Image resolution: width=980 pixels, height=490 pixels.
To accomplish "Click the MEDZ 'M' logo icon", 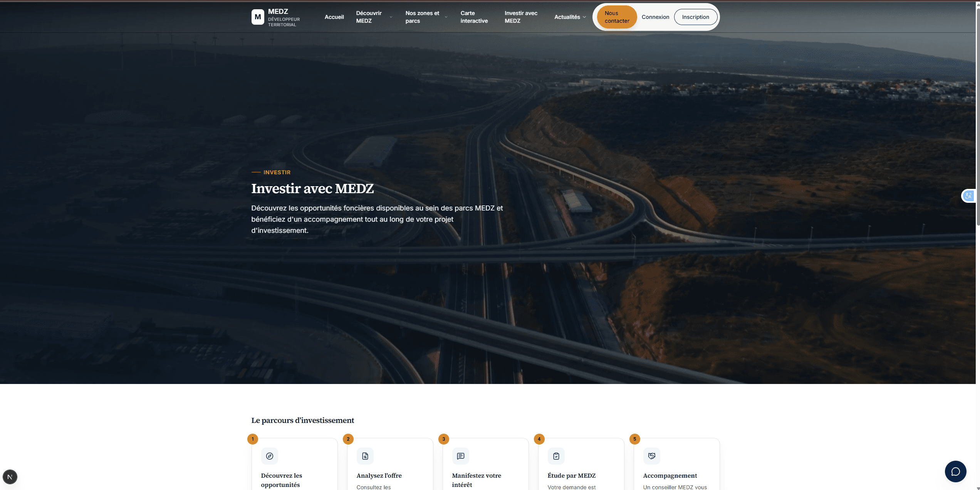I will [258, 17].
